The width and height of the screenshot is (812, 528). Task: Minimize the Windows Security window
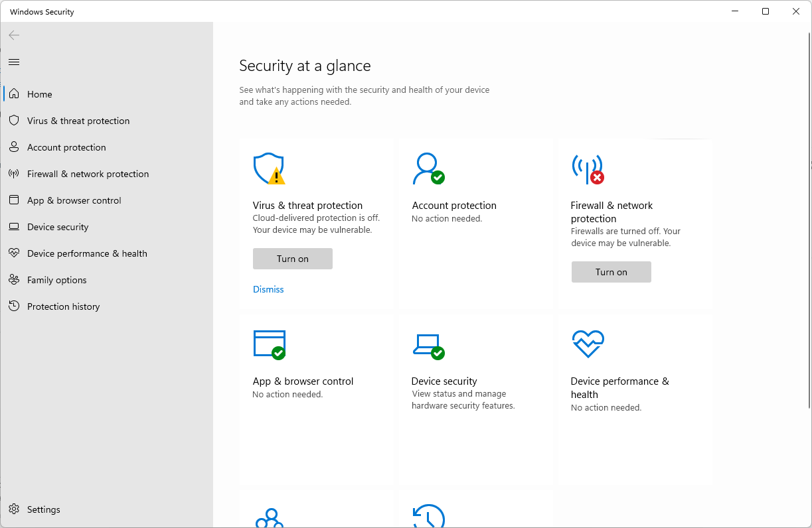click(735, 11)
